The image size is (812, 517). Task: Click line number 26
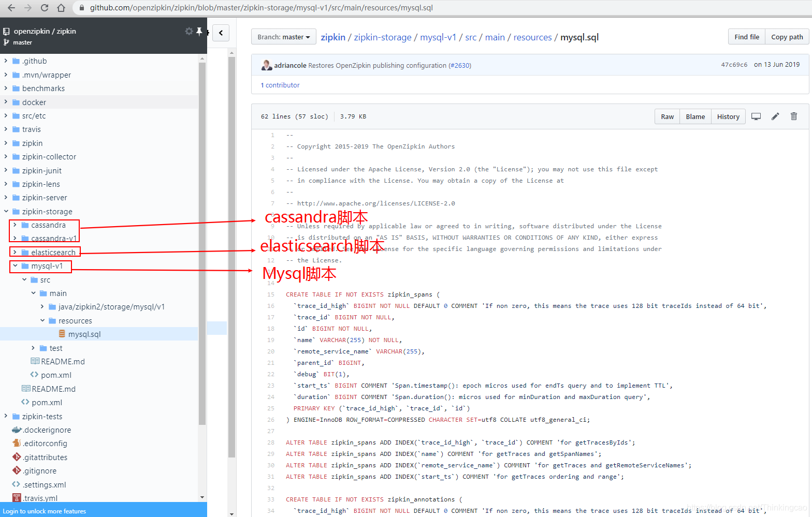coord(271,420)
